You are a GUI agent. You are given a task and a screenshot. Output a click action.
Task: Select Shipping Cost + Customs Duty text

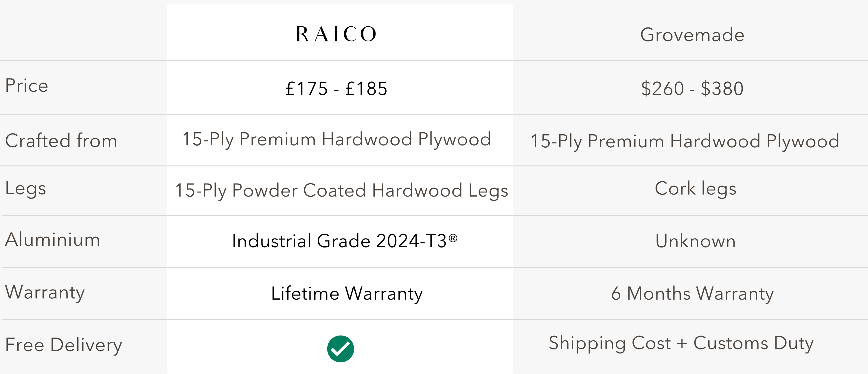(681, 344)
